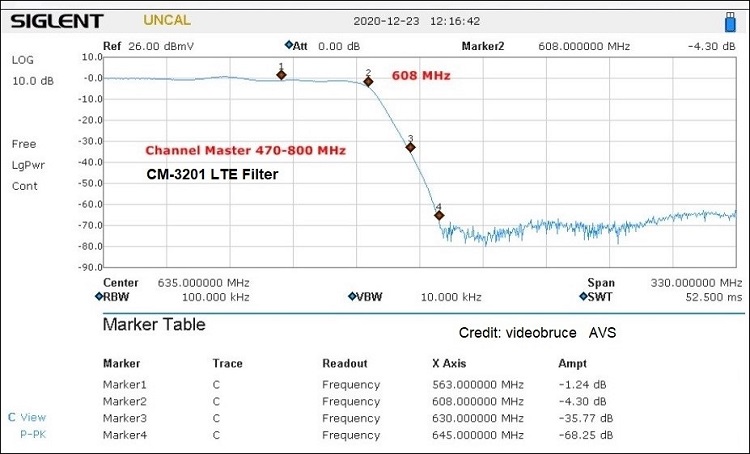
Task: Click the Cont sweep mode label
Action: pyautogui.click(x=24, y=186)
